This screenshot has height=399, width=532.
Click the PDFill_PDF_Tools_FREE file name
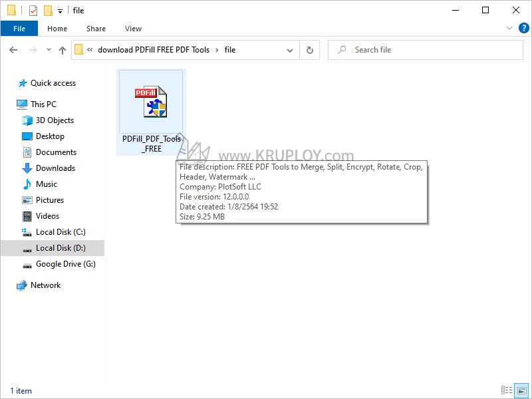point(152,144)
